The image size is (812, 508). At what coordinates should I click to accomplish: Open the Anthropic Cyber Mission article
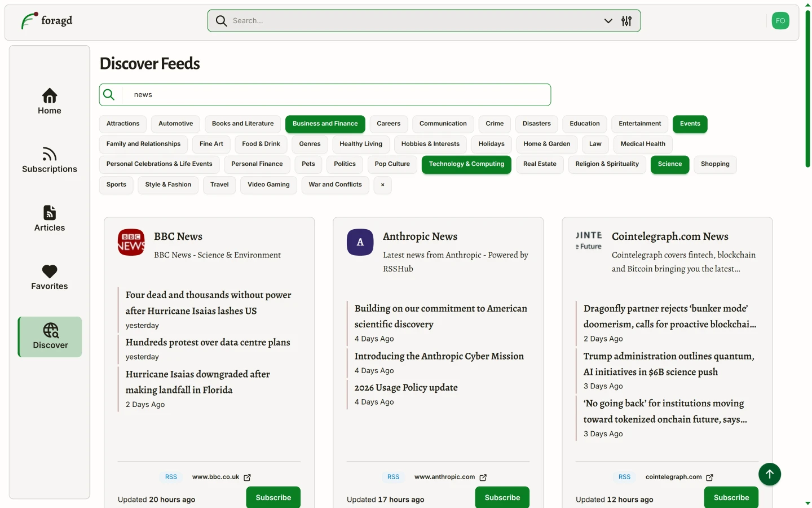[439, 356]
